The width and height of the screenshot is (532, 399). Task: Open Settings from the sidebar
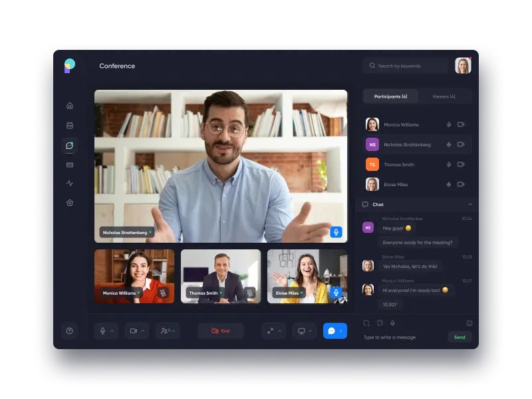coord(70,203)
